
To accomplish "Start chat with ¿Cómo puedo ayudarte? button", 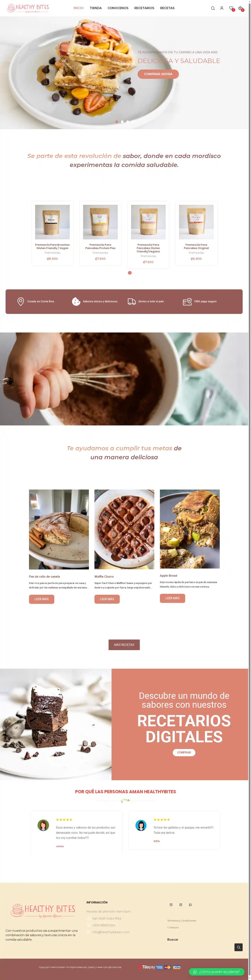I will (217, 972).
